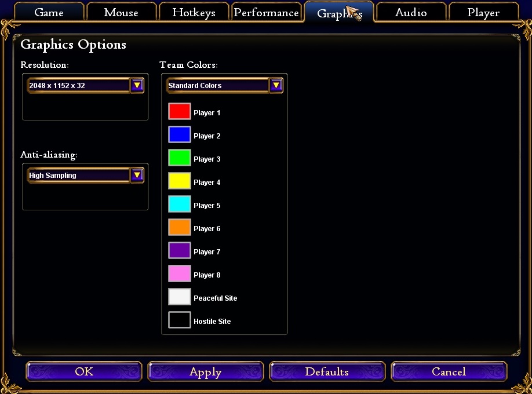Select the black Hostile Site swatch
The width and height of the screenshot is (532, 394).
pos(179,320)
